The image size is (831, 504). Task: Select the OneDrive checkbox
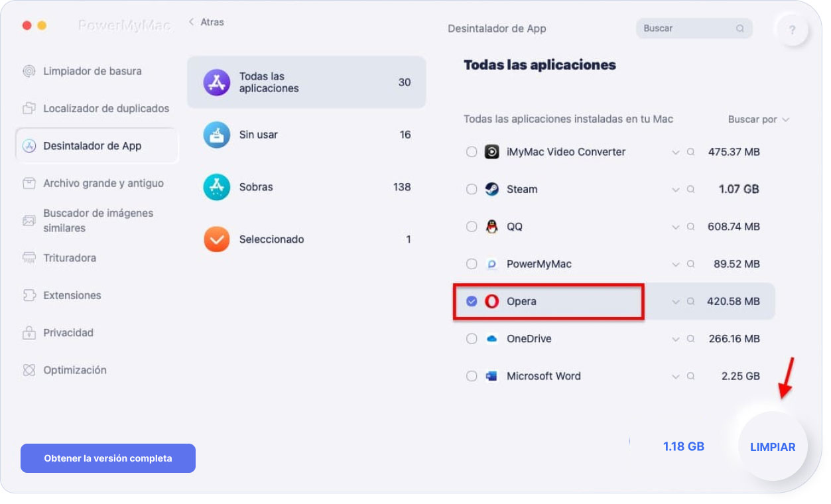[x=472, y=339]
